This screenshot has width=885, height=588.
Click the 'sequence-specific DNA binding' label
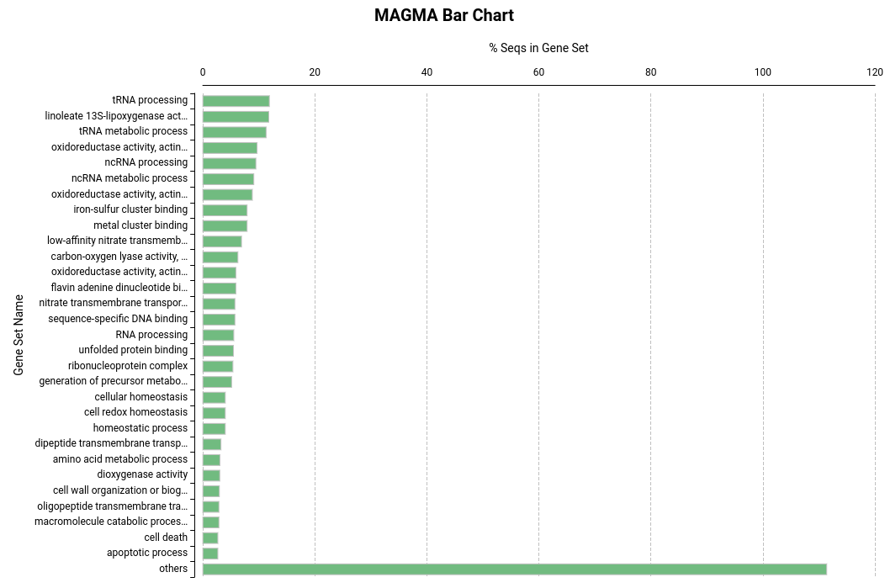coord(118,319)
